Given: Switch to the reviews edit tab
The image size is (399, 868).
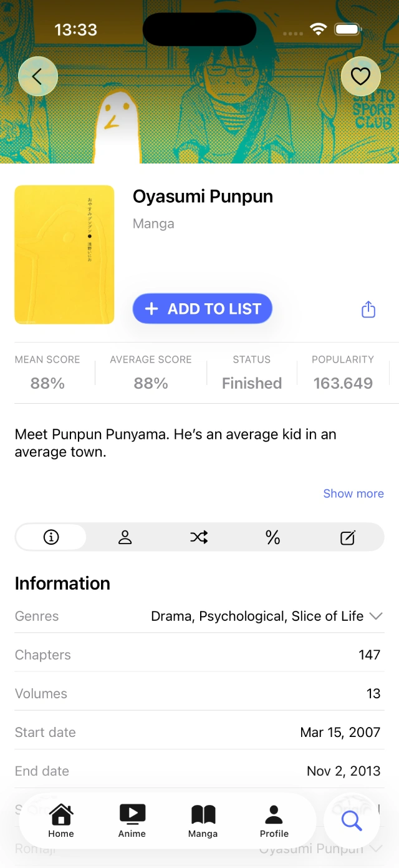Looking at the screenshot, I should 347,537.
